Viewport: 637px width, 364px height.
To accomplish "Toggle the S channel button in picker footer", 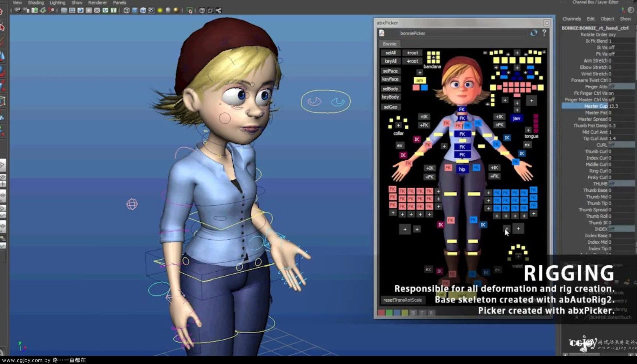I will coord(413,312).
